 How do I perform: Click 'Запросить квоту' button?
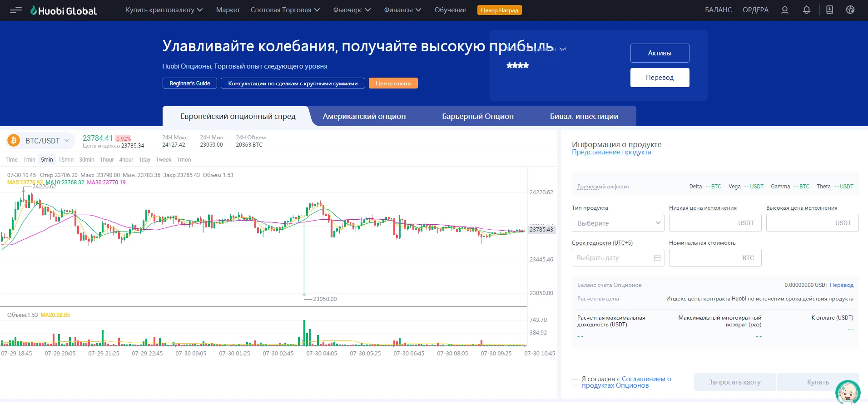(x=734, y=382)
